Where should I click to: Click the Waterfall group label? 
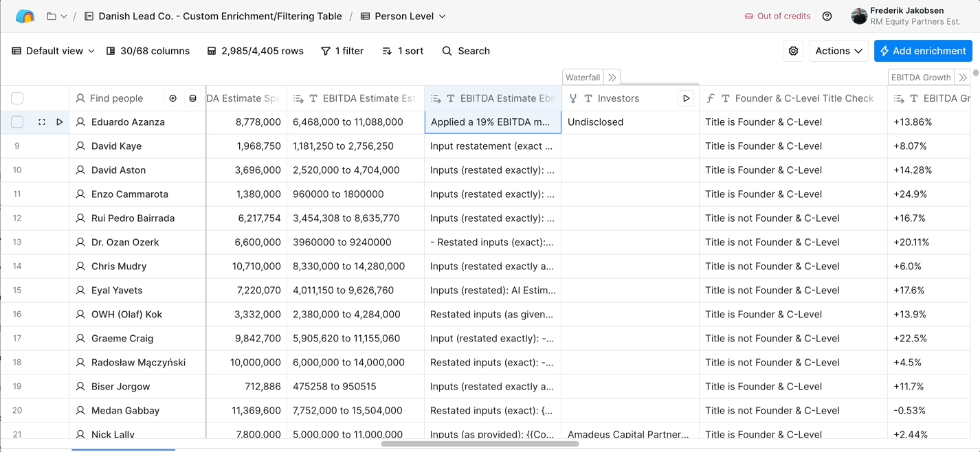[x=583, y=78]
